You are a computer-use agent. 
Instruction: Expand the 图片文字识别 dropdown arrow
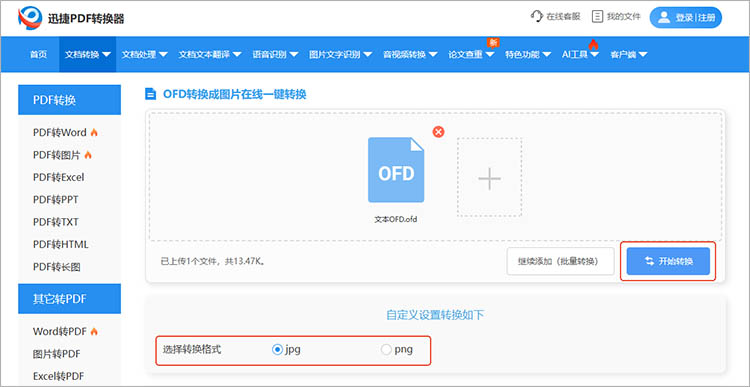click(367, 55)
